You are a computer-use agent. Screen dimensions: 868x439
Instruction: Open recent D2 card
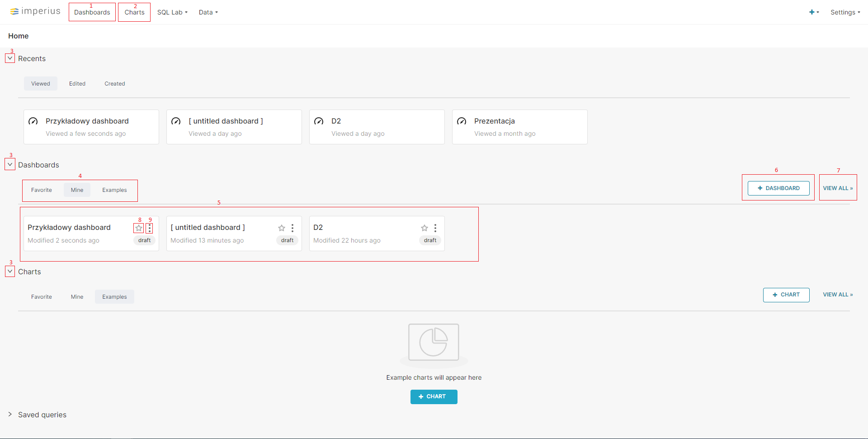pos(377,127)
